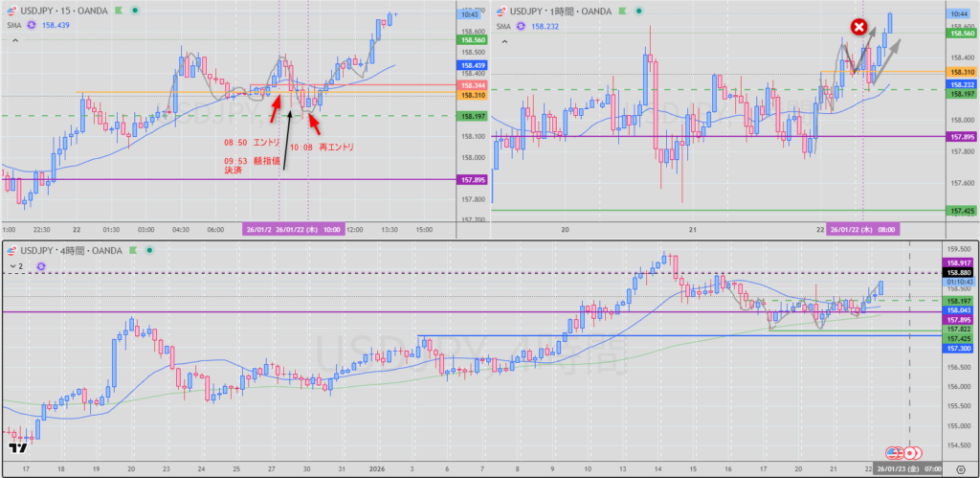980x478 pixels.
Task: Toggle the green market status dot on 15-minute chart
Action: 137,11
